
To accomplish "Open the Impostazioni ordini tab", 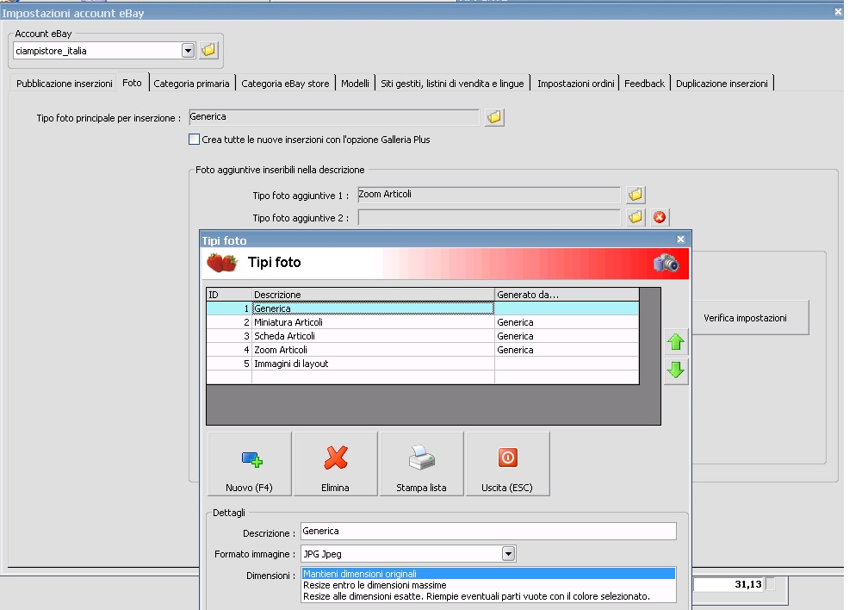I will pyautogui.click(x=575, y=84).
